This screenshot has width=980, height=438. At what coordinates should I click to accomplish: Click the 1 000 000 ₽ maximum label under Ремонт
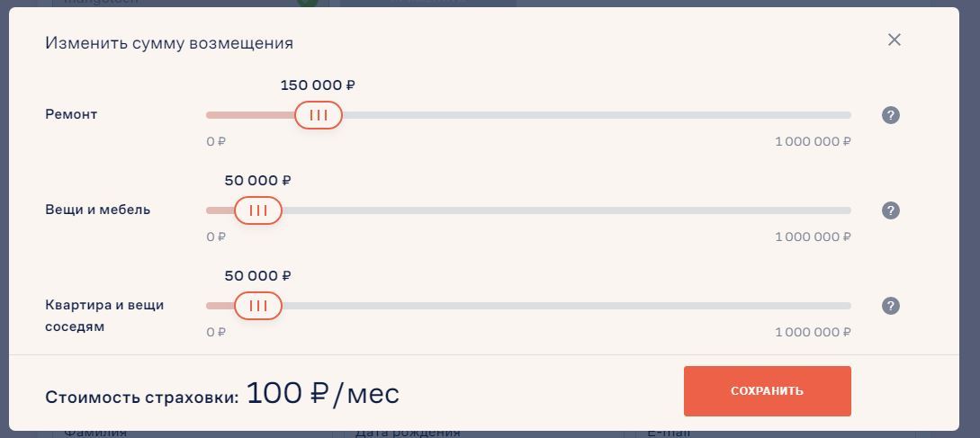coord(813,142)
